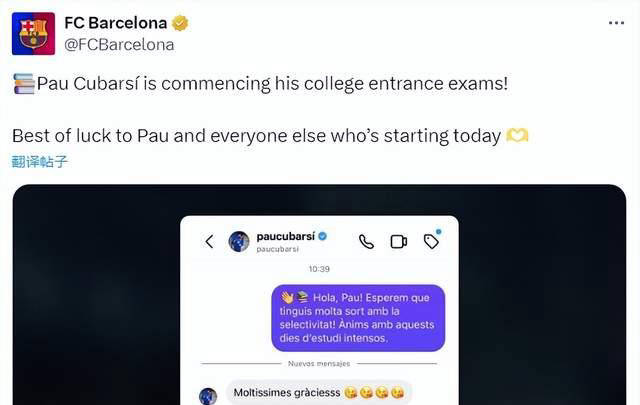Click the FC Barcelona crest avatar
The height and width of the screenshot is (405, 640).
pyautogui.click(x=33, y=33)
